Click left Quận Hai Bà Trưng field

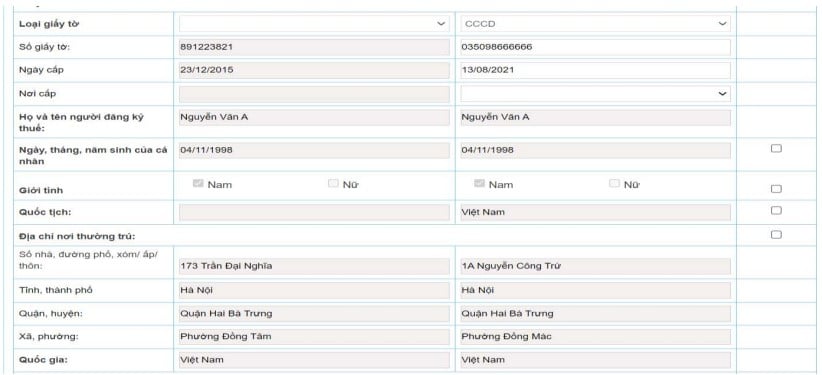(x=314, y=314)
